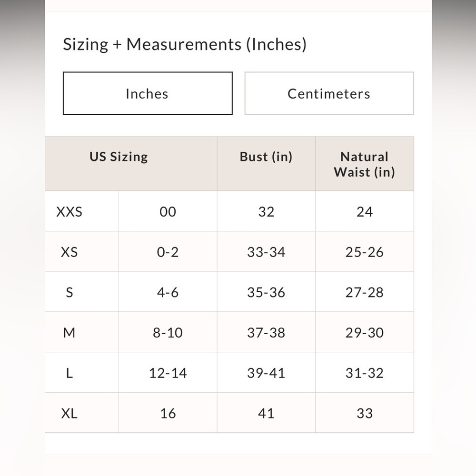Switch units to Inches
Viewport: 476px width, 476px height.
[148, 93]
